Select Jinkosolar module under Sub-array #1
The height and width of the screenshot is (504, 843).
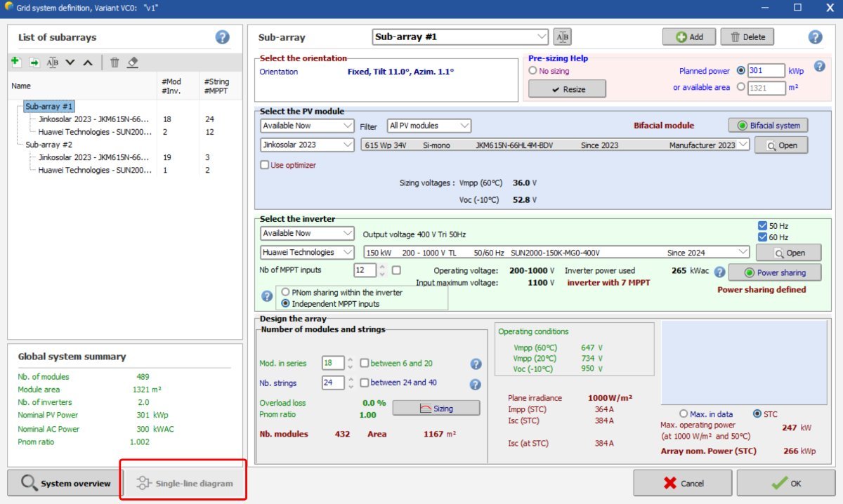pos(93,119)
